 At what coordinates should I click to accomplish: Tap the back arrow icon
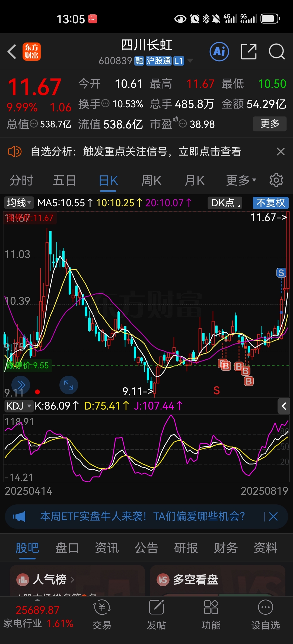(x=12, y=51)
